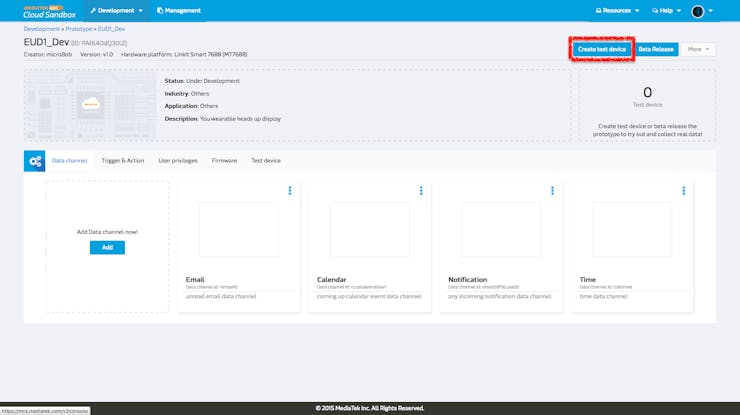Click 'any incoming notification data channel' text

[499, 296]
